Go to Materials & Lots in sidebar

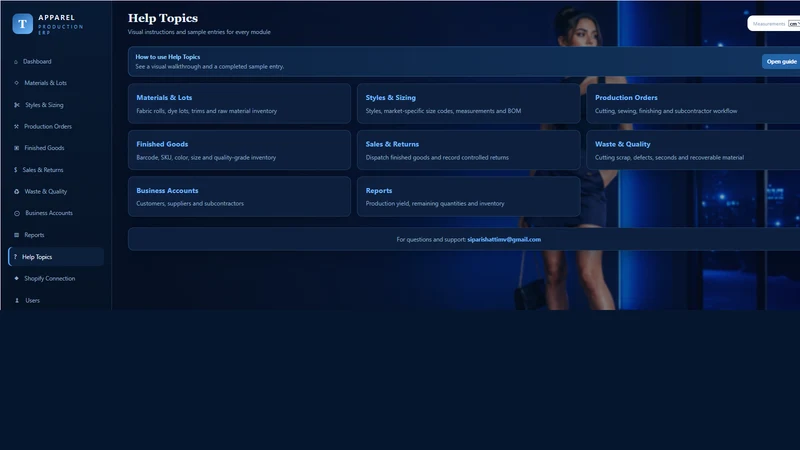(x=56, y=83)
